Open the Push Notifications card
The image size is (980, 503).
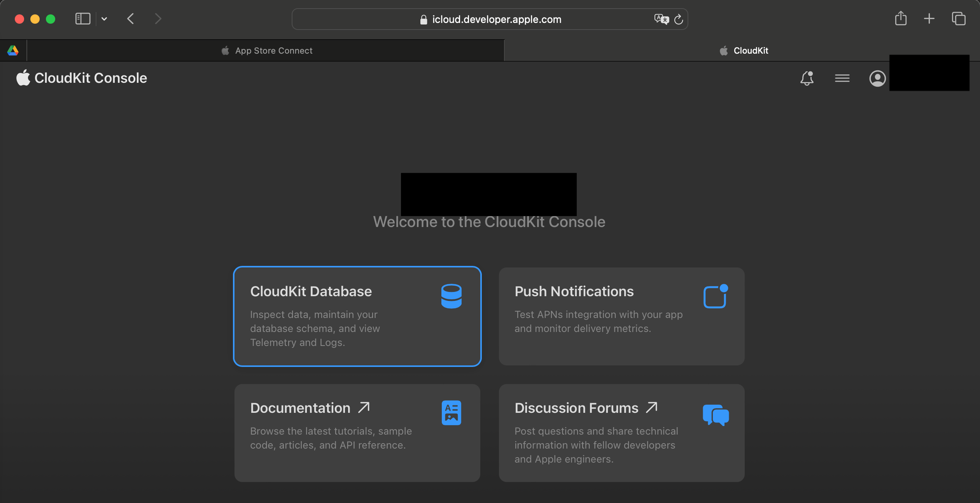pos(621,316)
